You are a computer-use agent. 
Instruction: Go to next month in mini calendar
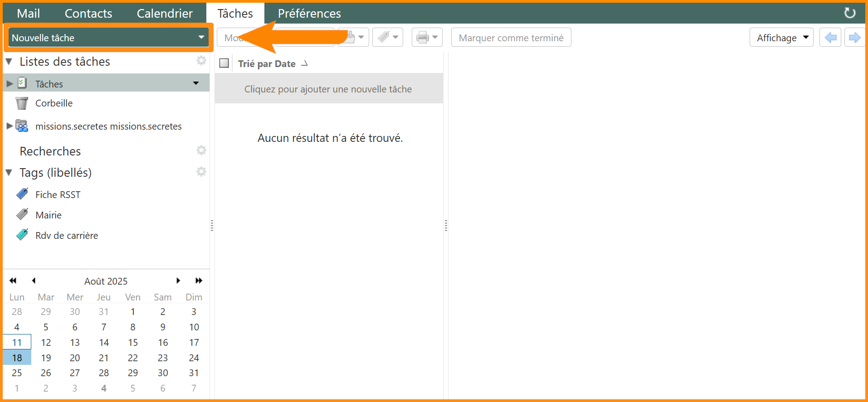point(178,281)
